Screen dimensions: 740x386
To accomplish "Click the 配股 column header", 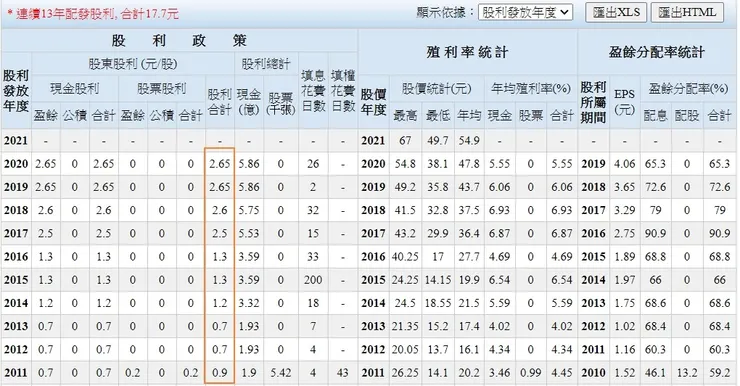I will [x=687, y=116].
